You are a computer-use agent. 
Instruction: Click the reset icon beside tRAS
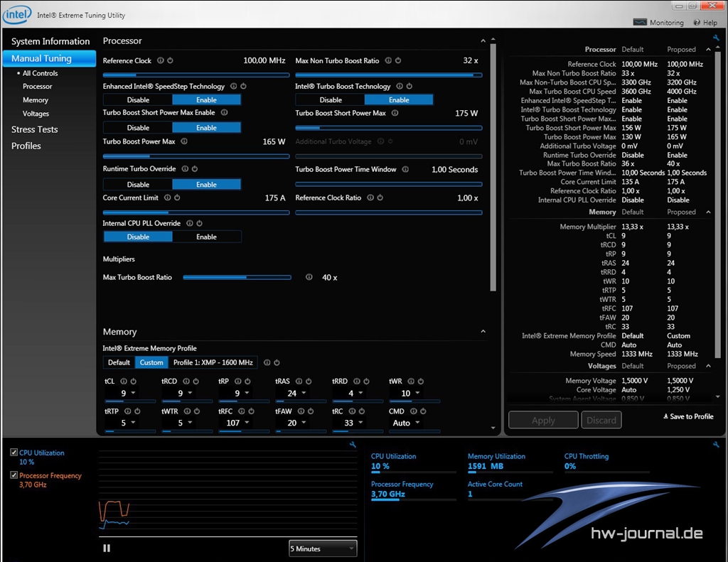(309, 381)
